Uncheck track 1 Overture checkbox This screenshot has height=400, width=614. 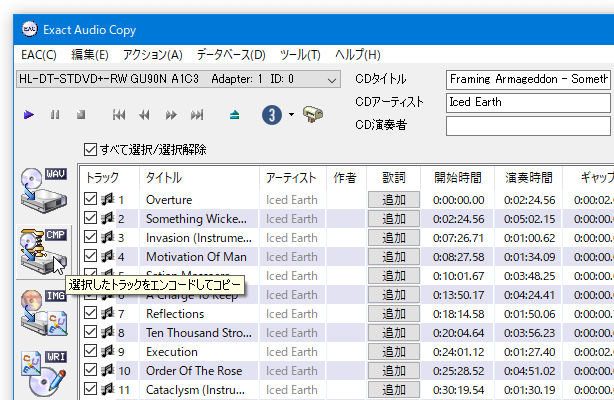click(90, 199)
